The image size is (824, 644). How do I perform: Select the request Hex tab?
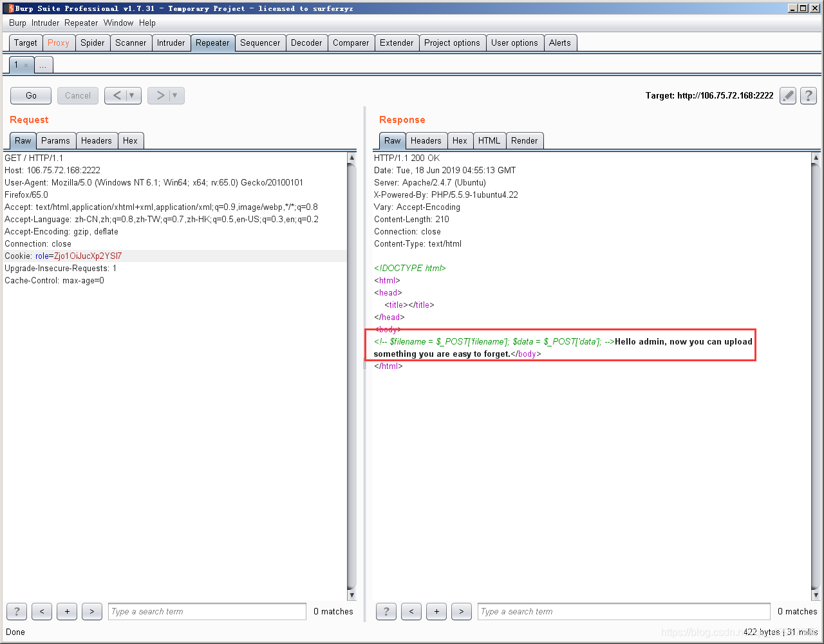131,140
